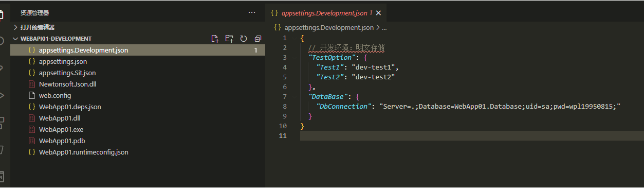Image resolution: width=644 pixels, height=188 pixels.
Task: Click line number 8 in the gutter
Action: pos(285,107)
